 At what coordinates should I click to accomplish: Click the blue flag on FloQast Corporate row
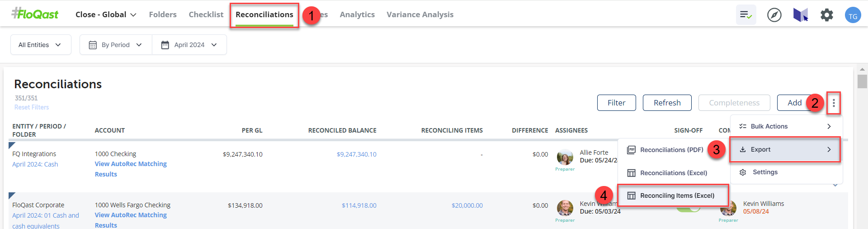click(x=11, y=196)
